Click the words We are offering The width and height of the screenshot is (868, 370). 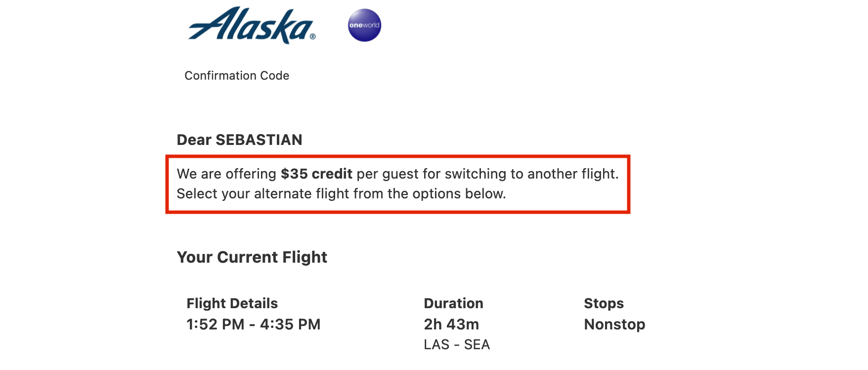tap(226, 174)
